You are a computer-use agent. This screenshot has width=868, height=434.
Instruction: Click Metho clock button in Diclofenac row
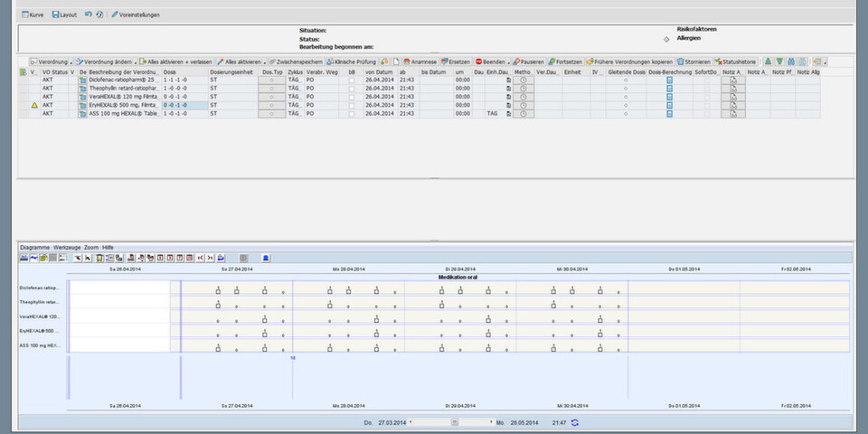coord(524,80)
